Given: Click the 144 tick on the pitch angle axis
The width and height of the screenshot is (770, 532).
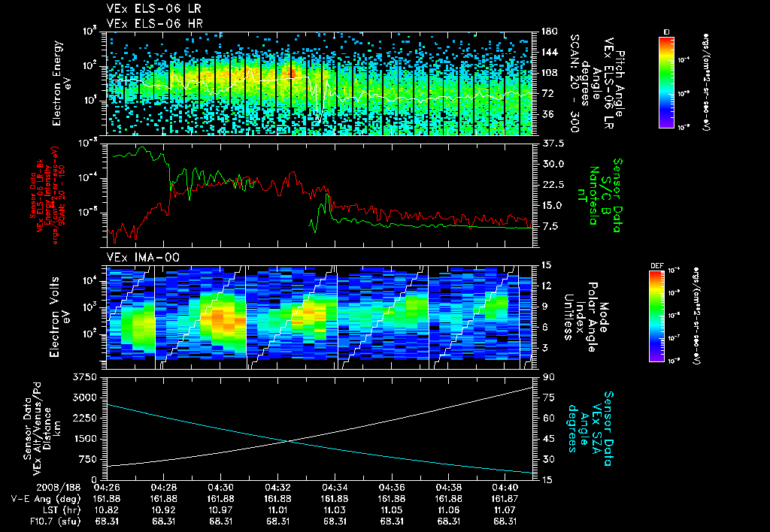Looking at the screenshot, I should (x=550, y=52).
